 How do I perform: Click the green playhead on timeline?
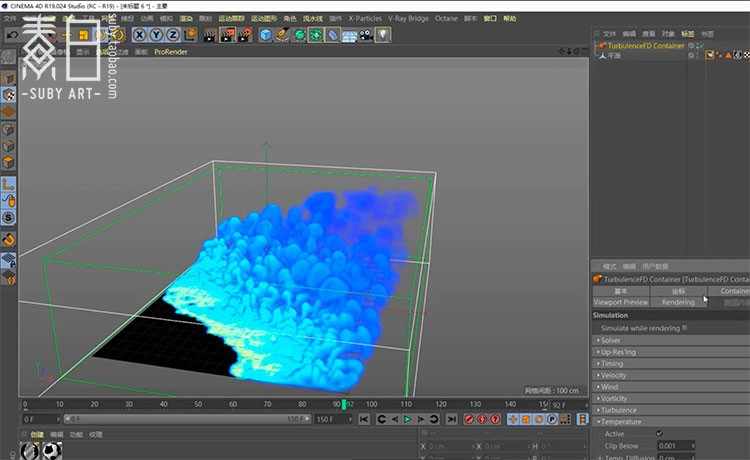(x=343, y=405)
